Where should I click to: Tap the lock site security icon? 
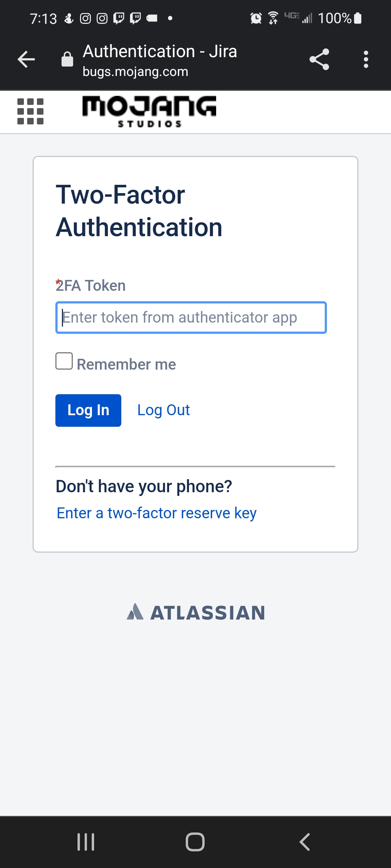coord(67,59)
